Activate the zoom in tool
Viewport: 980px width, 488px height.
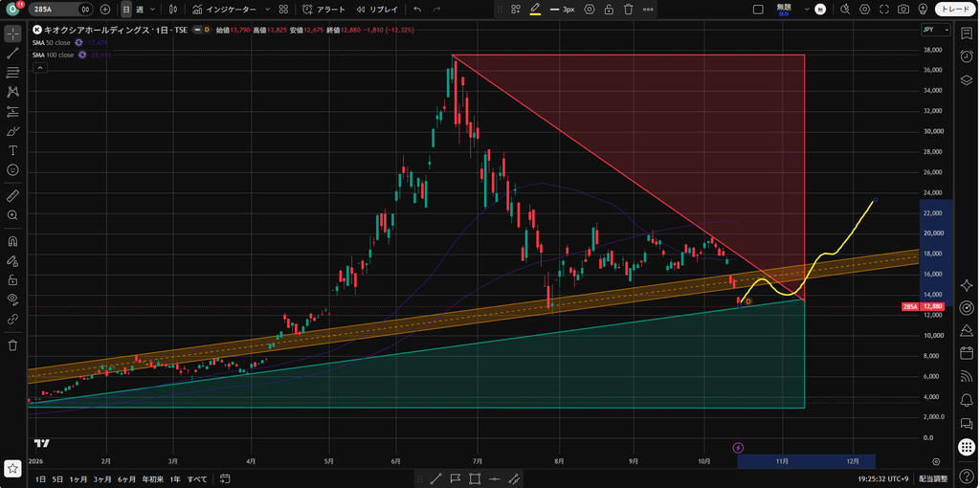12,215
